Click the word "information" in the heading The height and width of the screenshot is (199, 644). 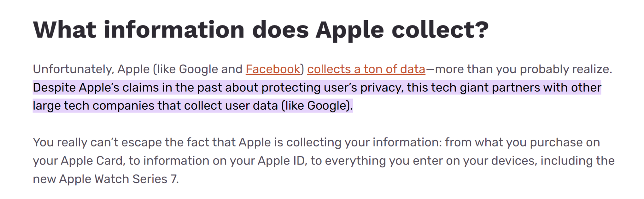pyautogui.click(x=174, y=30)
